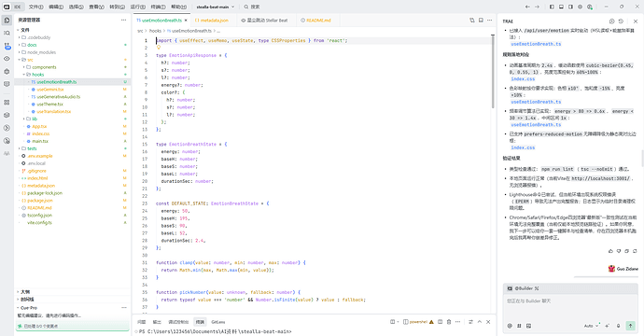The width and height of the screenshot is (644, 336).
Task: Toggle IDE mode switch in the top-left corner
Action: [x=13, y=7]
